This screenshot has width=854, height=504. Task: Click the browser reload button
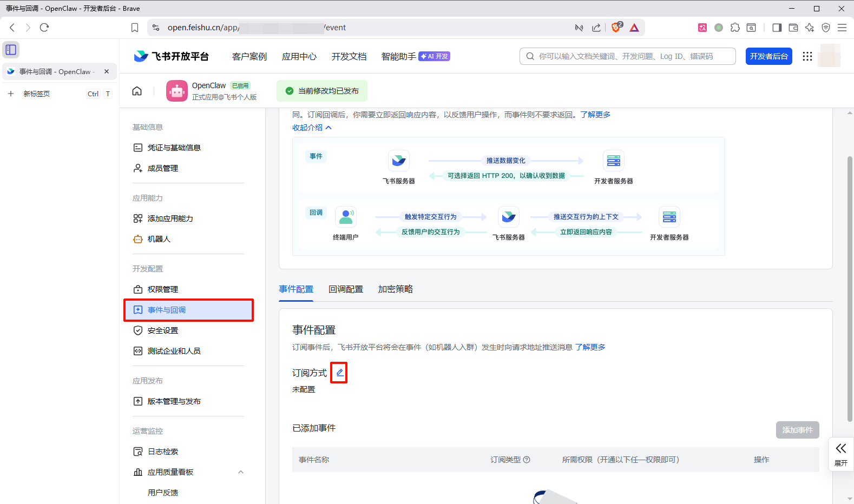(x=44, y=28)
